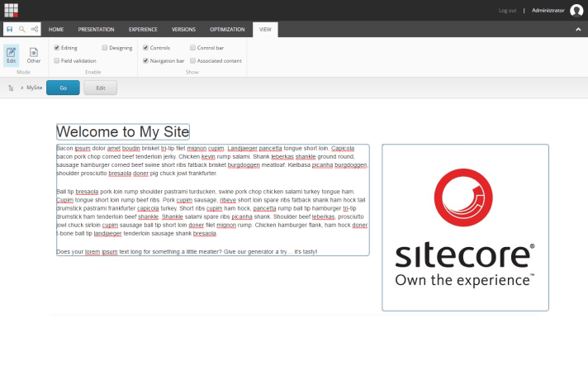Select the Other mode icon
Viewport: 588px width, 371px height.
click(x=34, y=55)
